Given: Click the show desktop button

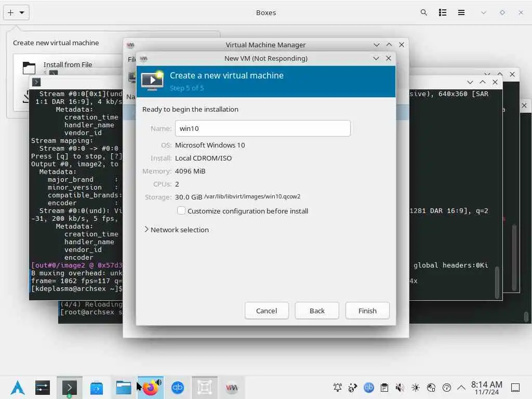Looking at the screenshot, I should (515, 388).
